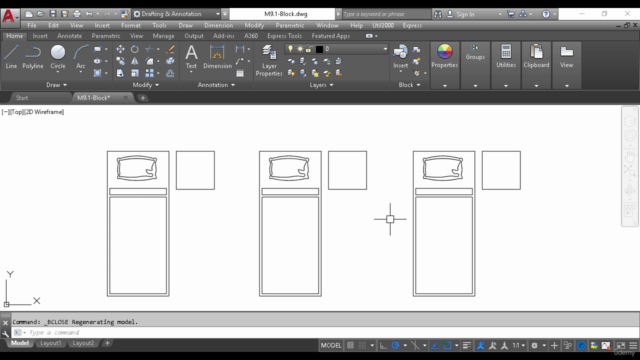This screenshot has width=640, height=360.
Task: Expand the Modify panel
Action: click(x=146, y=85)
